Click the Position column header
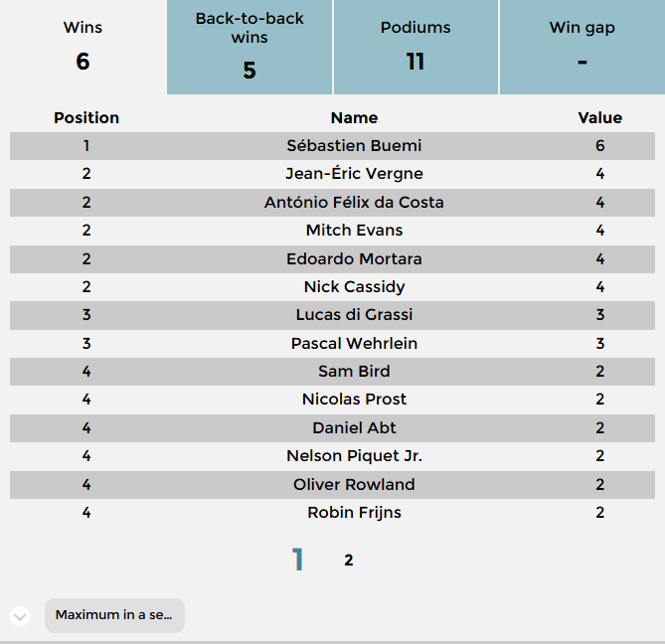665x644 pixels. pyautogui.click(x=86, y=117)
